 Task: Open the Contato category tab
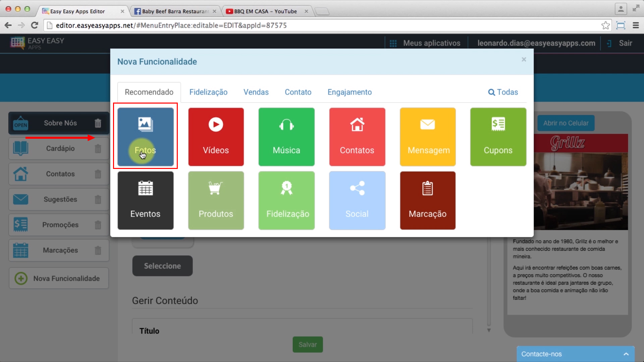tap(298, 92)
